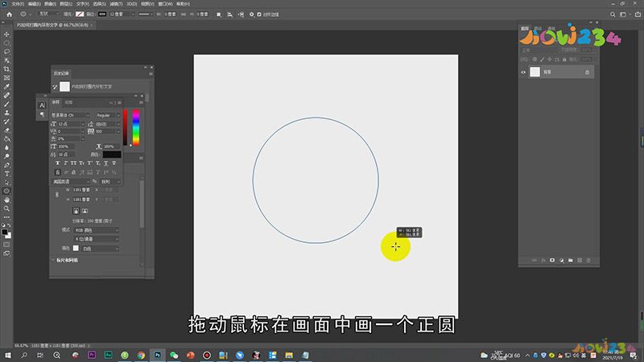Screen dimensions: 644x362
Task: Select the Crop tool
Action: tap(6, 69)
